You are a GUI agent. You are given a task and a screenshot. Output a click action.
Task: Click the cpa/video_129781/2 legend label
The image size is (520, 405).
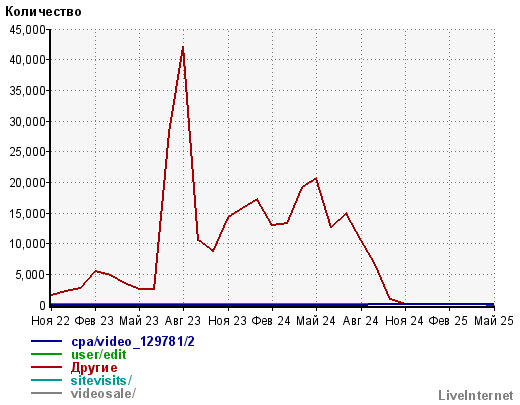pyautogui.click(x=133, y=342)
